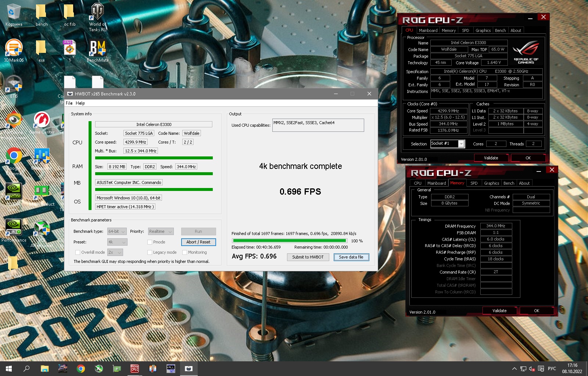The width and height of the screenshot is (588, 376).
Task: Open File Explorer from taskbar
Action: (x=44, y=369)
